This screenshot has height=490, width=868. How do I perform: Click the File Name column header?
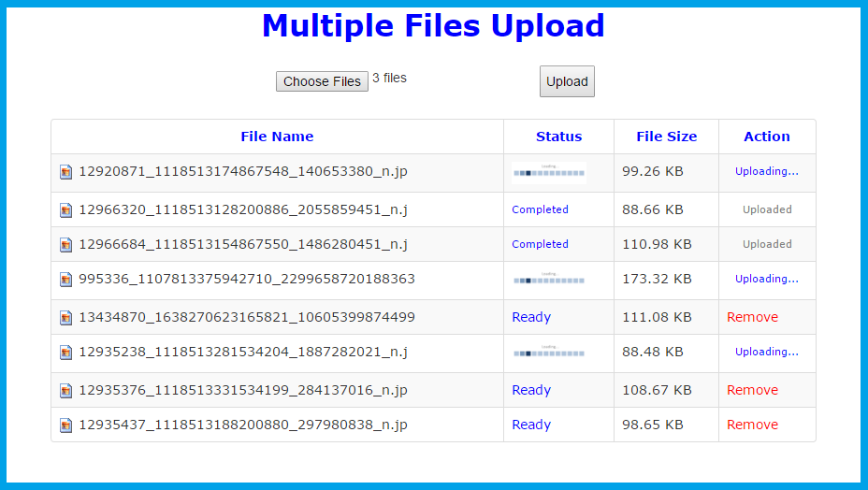[277, 137]
